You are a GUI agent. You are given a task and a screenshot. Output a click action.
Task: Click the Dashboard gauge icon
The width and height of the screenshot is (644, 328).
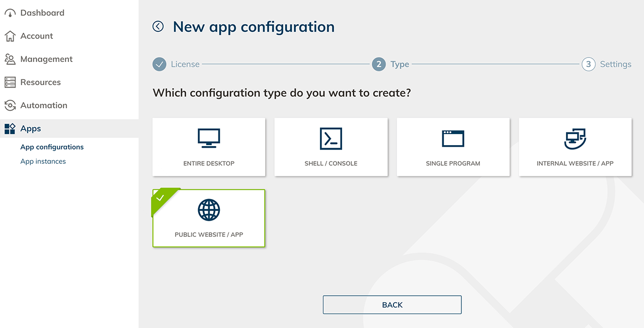(x=10, y=13)
